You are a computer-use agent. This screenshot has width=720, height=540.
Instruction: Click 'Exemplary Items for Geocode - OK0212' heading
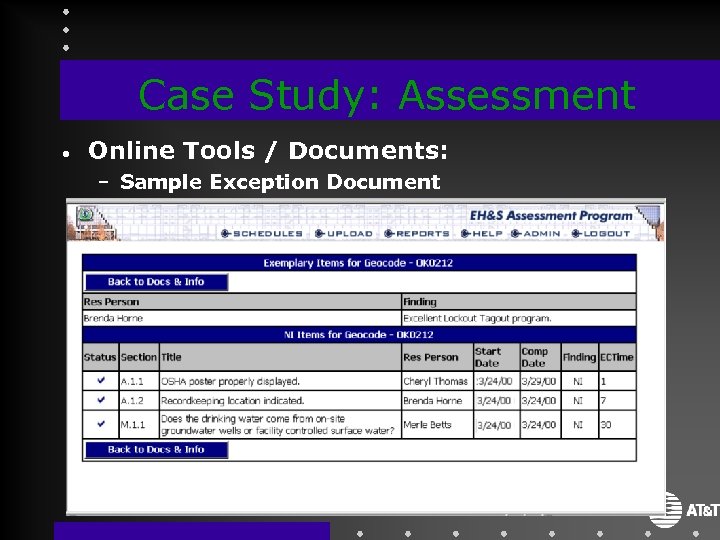point(359,263)
